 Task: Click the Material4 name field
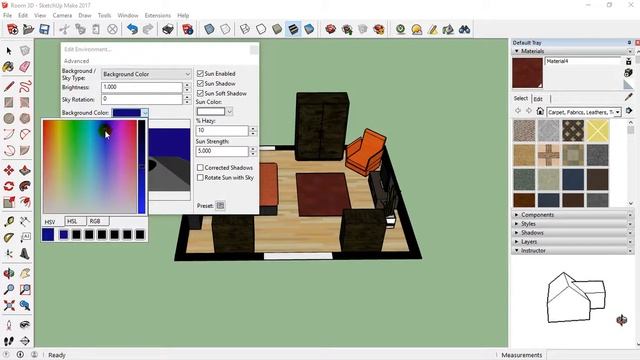(582, 61)
